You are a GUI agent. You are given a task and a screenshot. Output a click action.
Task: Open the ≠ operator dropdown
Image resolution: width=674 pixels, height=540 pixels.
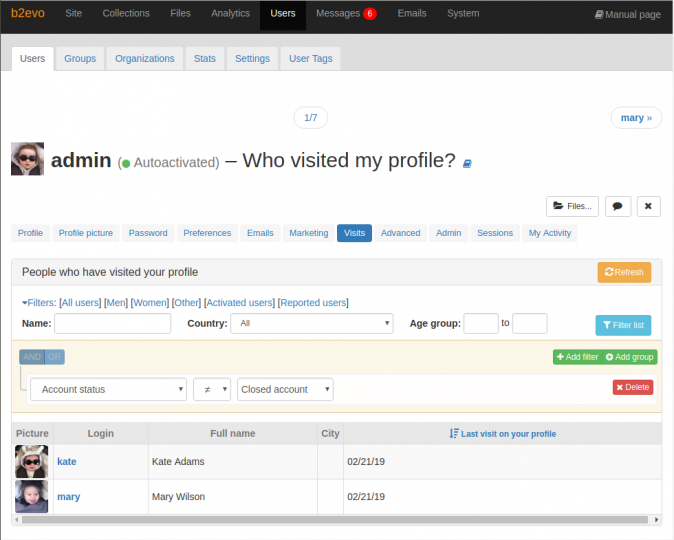pos(212,389)
